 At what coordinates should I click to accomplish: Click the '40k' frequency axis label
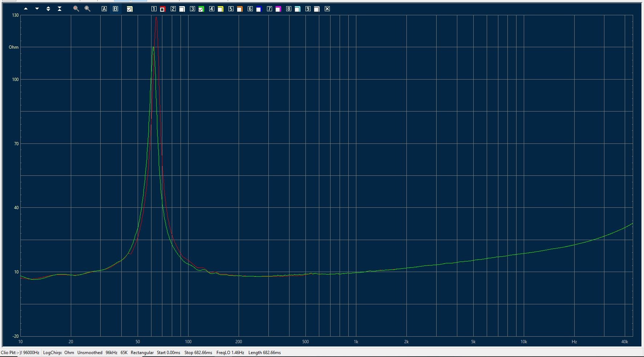pyautogui.click(x=624, y=342)
